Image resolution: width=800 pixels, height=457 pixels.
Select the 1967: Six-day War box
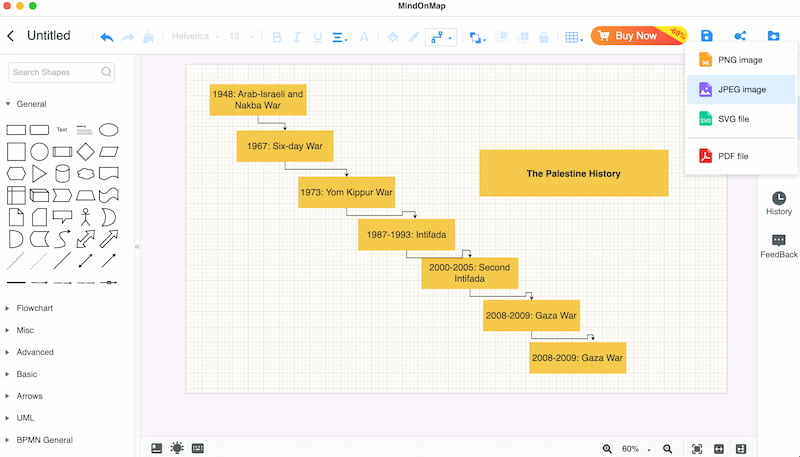pyautogui.click(x=285, y=146)
